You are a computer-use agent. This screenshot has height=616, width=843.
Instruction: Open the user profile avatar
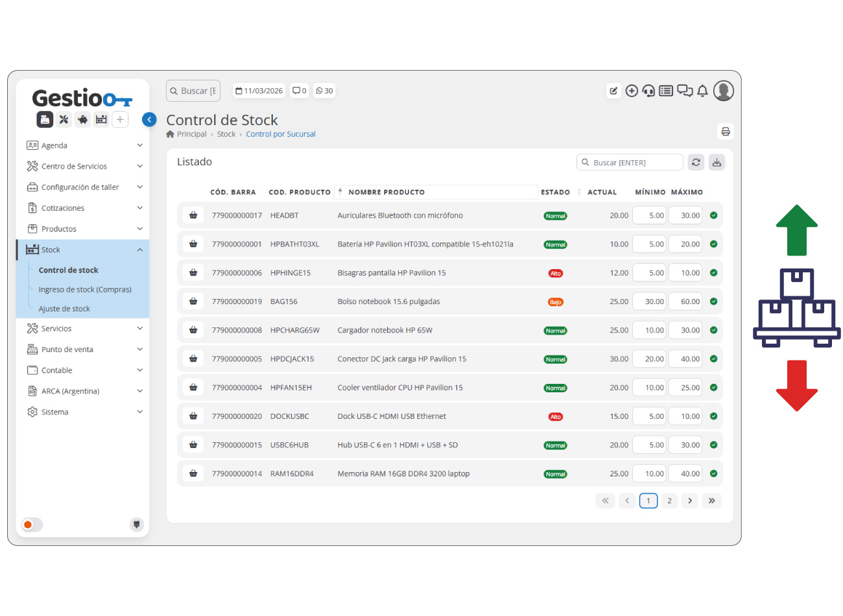(724, 91)
